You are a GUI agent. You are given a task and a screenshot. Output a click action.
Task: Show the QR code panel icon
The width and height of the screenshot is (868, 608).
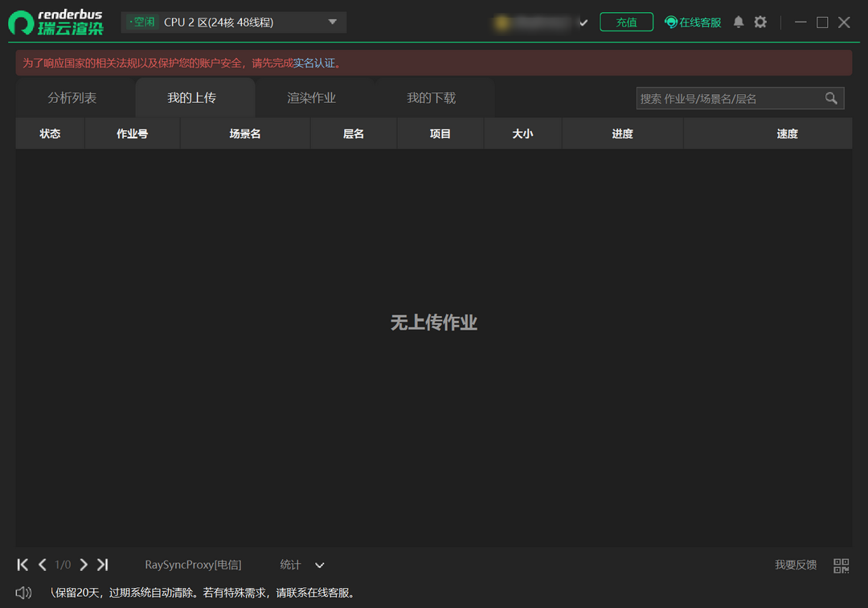842,565
